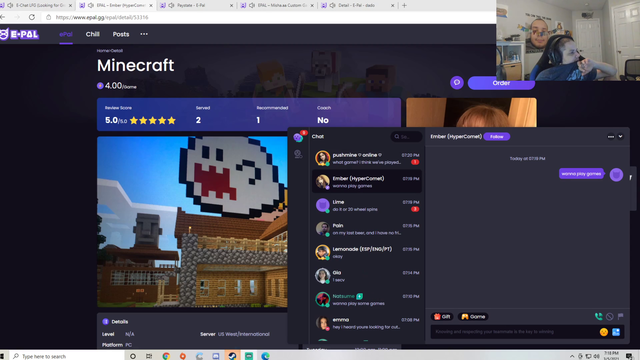Open the Gia conversation

click(367, 276)
